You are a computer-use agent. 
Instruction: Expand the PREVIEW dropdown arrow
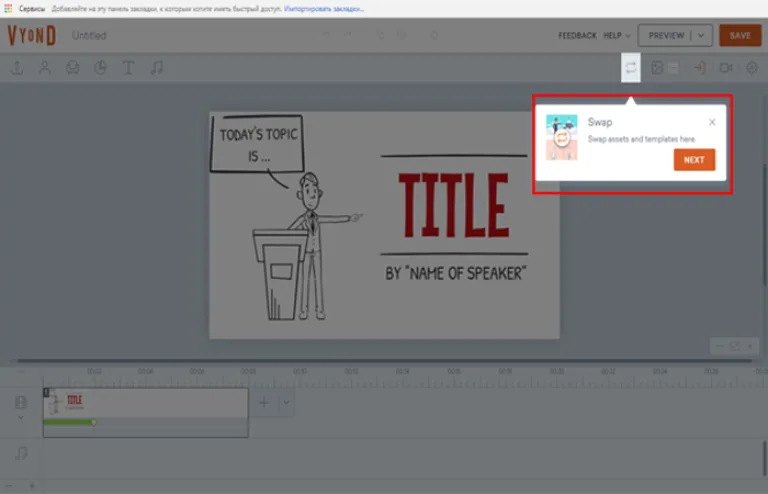(x=701, y=35)
